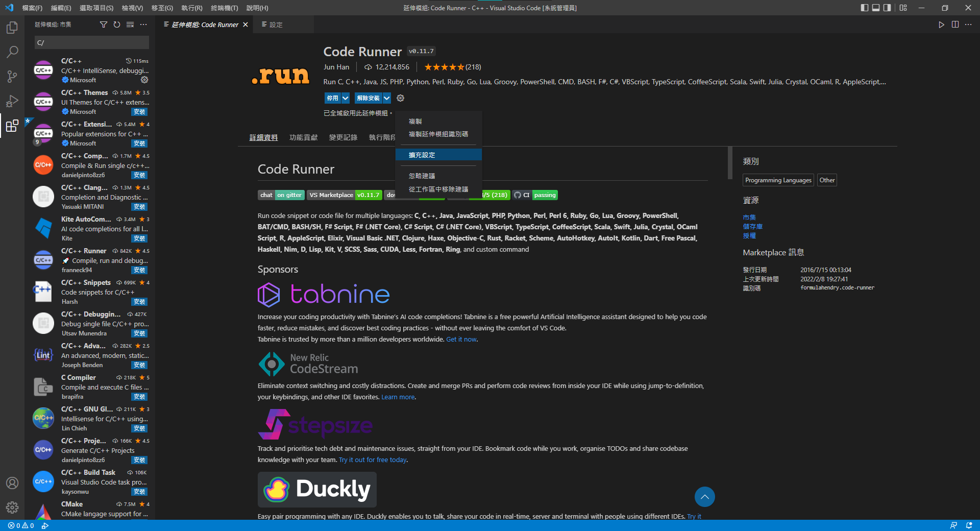The image size is (980, 531).
Task: Click the VS Code logo in title bar
Action: (x=9, y=8)
